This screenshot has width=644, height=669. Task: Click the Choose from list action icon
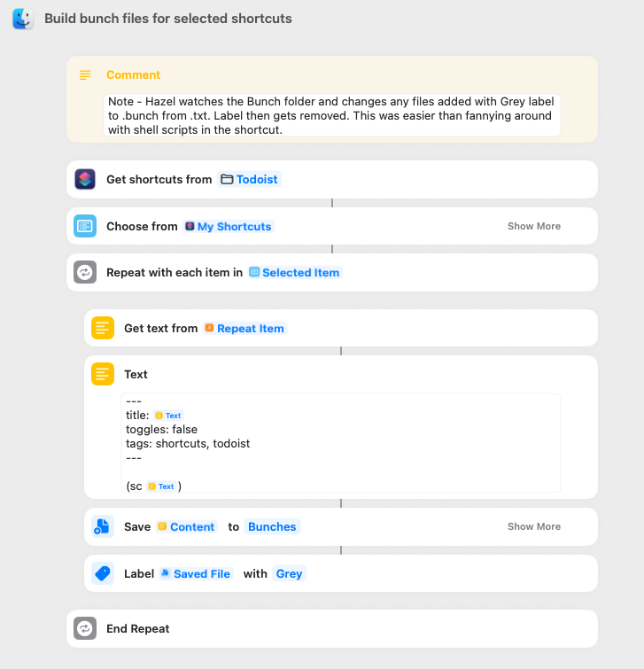[85, 226]
